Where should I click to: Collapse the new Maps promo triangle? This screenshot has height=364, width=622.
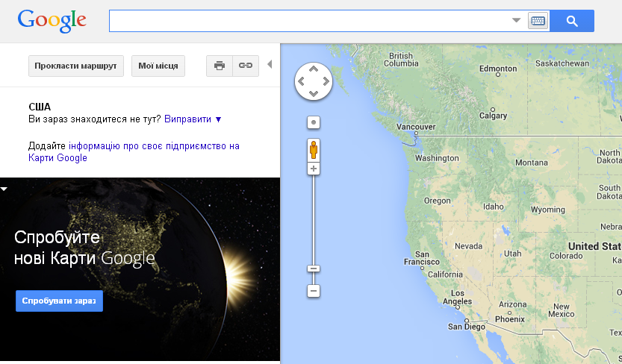click(4, 189)
